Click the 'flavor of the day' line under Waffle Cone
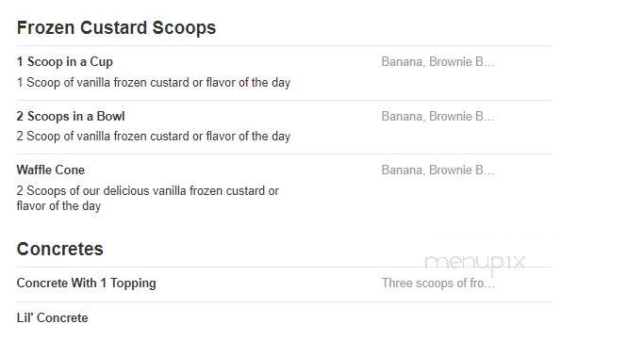Viewport: 644px width, 340px height. [58, 206]
